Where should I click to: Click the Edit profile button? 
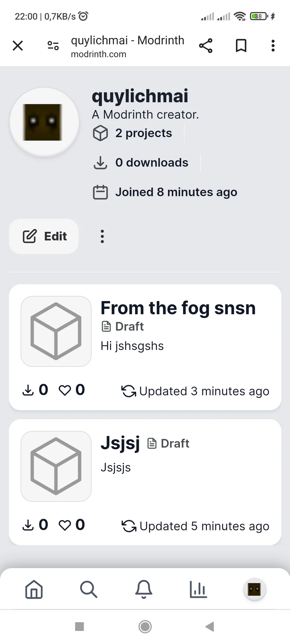(x=44, y=236)
